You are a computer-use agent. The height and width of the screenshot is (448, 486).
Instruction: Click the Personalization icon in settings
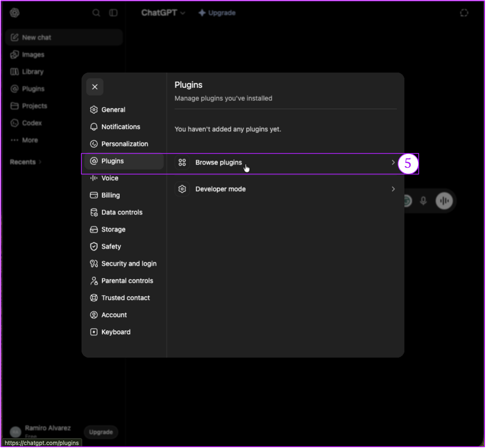(x=94, y=144)
